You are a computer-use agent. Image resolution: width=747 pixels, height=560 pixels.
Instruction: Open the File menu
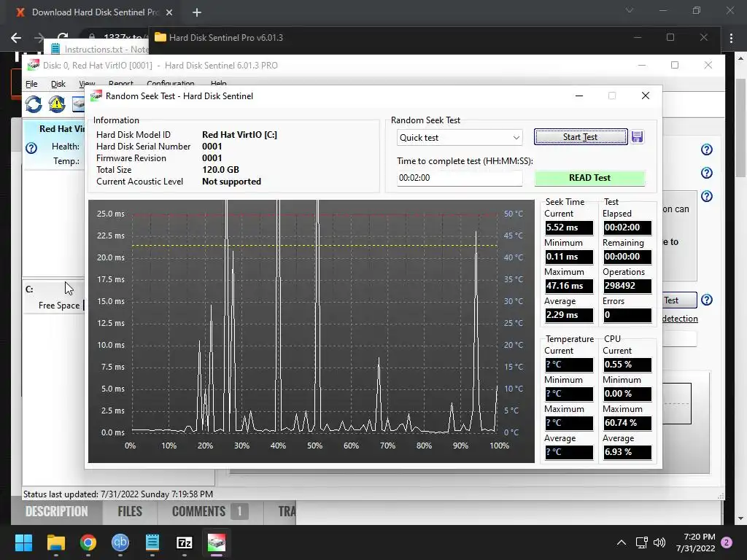tap(31, 84)
